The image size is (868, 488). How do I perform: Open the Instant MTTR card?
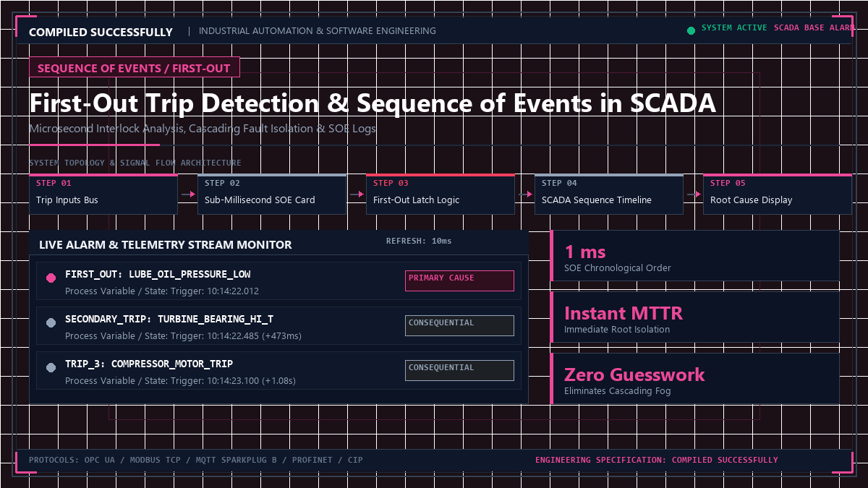pyautogui.click(x=695, y=317)
